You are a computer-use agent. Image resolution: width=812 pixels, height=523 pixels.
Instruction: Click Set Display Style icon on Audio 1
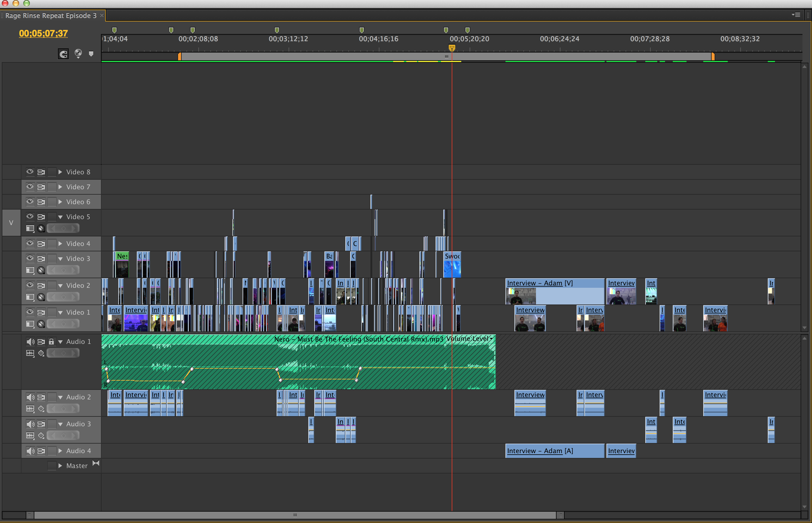point(30,353)
